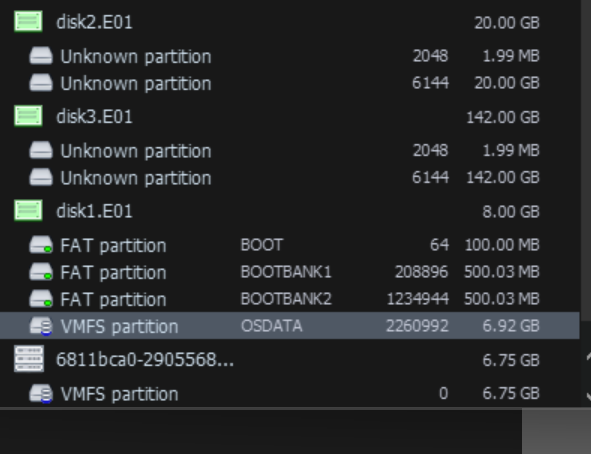Screen dimensions: 591x454
Task: Click start sector value 2260992
Action: point(417,326)
